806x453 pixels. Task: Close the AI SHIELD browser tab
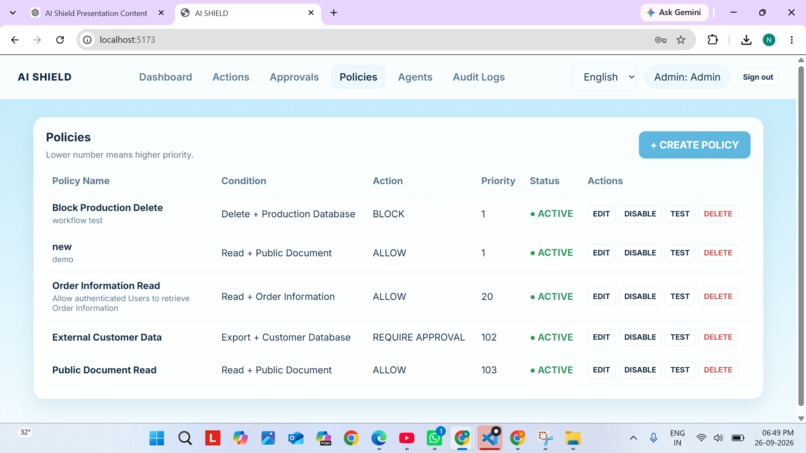(x=311, y=13)
